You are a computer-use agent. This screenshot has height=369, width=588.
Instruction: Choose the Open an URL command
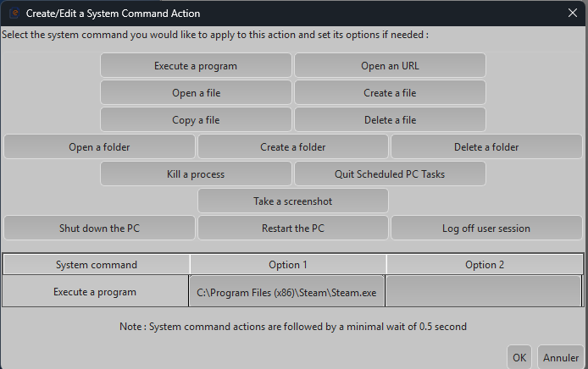[390, 66]
